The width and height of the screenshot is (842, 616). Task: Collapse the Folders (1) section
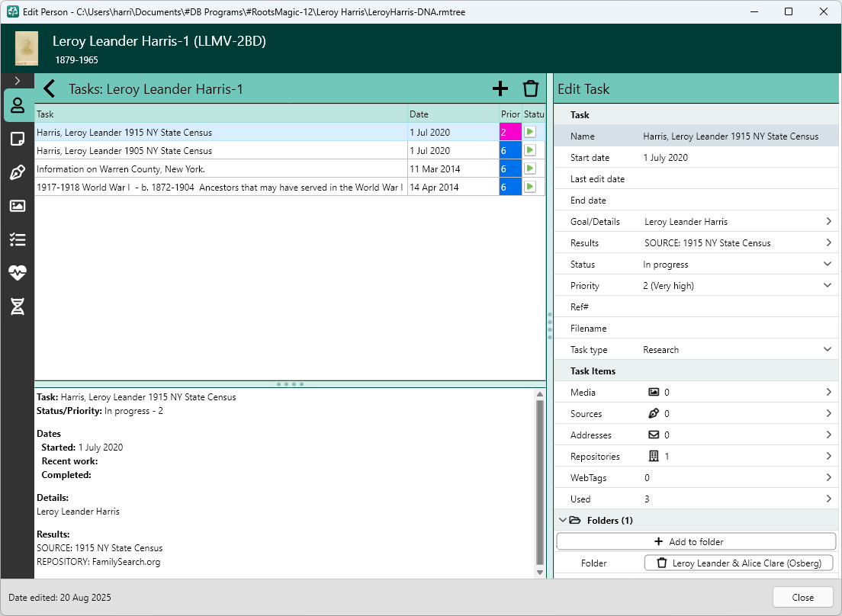pos(562,520)
